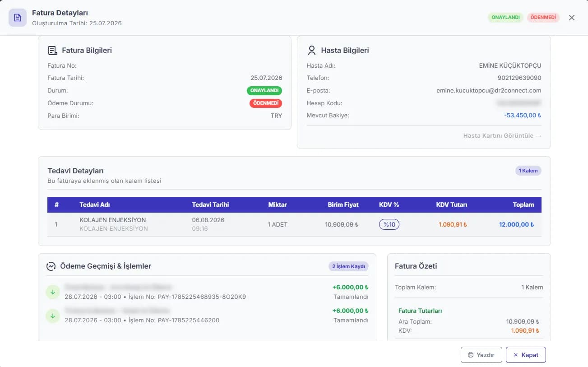Click the Yazdır print button

click(x=481, y=355)
